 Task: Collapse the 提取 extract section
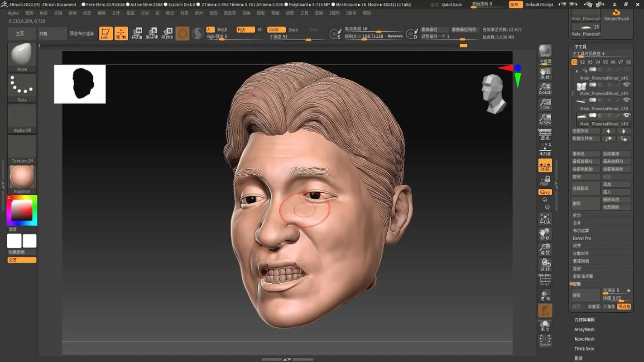(577, 284)
